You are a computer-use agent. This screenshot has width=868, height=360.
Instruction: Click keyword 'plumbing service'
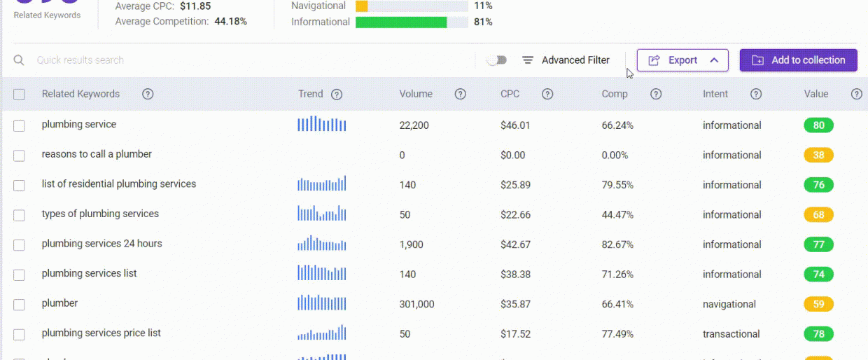tap(79, 124)
